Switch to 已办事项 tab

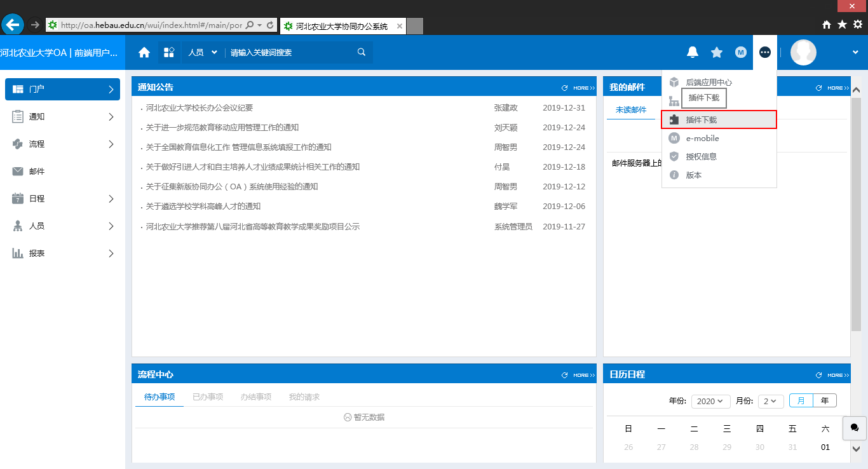pos(208,397)
